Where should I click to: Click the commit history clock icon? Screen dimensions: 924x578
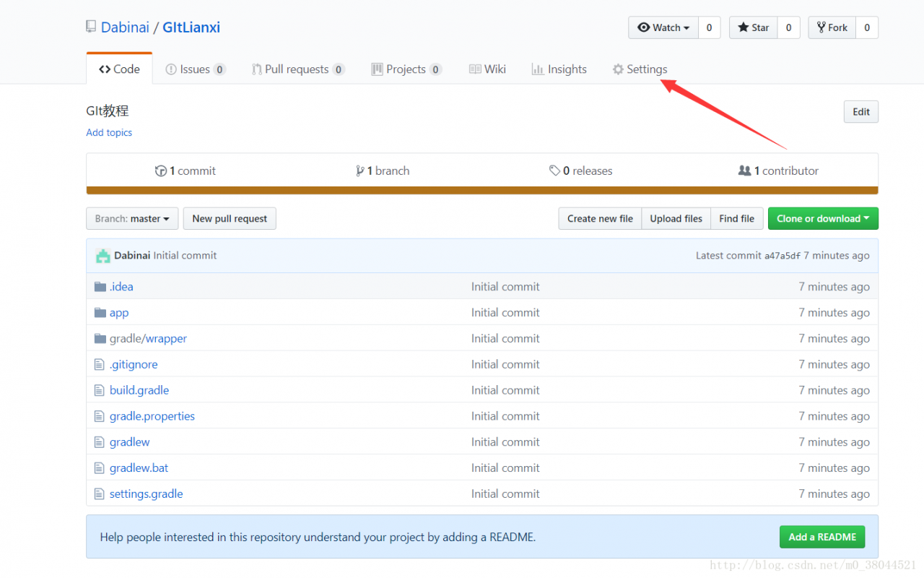point(161,171)
